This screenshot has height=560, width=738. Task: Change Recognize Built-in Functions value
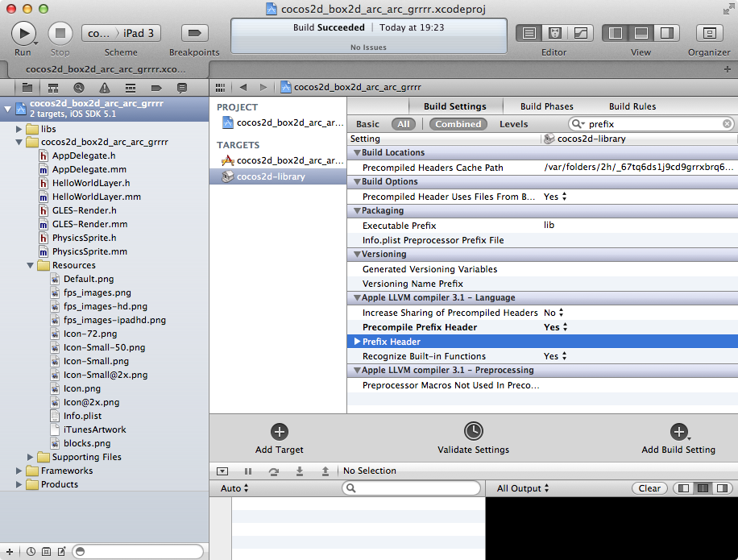[x=555, y=356]
